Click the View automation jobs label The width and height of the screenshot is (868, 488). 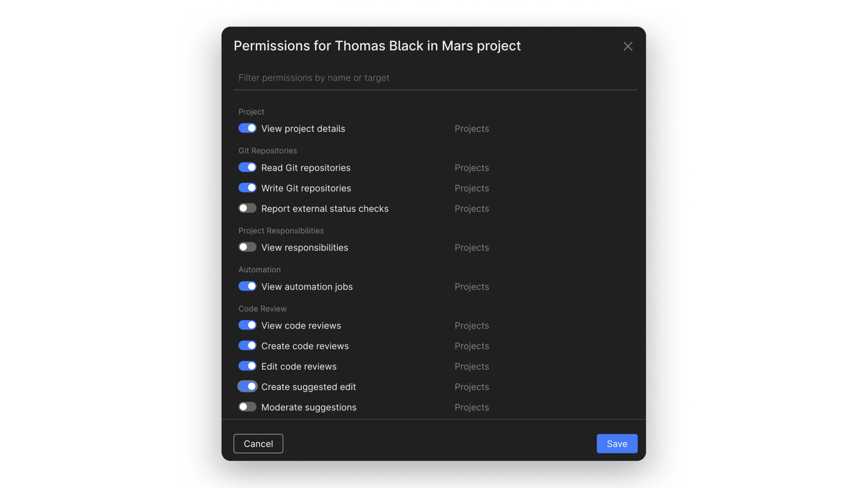pos(307,287)
